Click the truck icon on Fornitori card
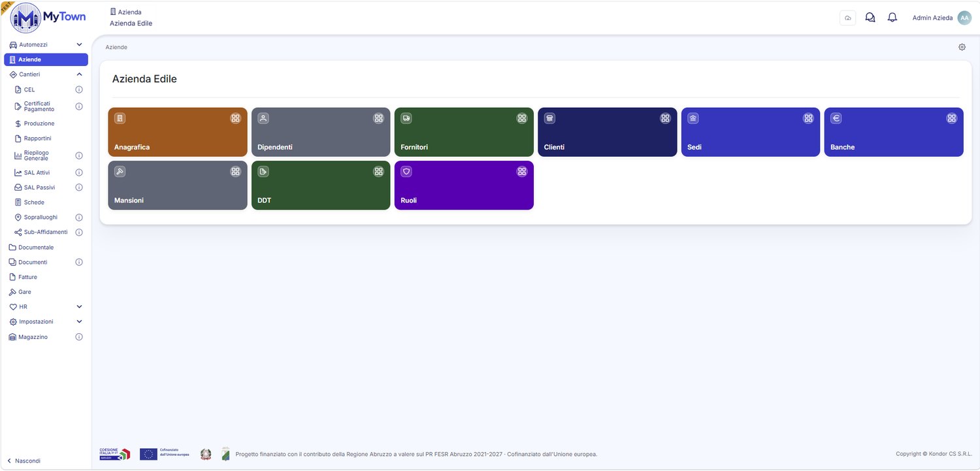Image resolution: width=980 pixels, height=471 pixels. (406, 118)
